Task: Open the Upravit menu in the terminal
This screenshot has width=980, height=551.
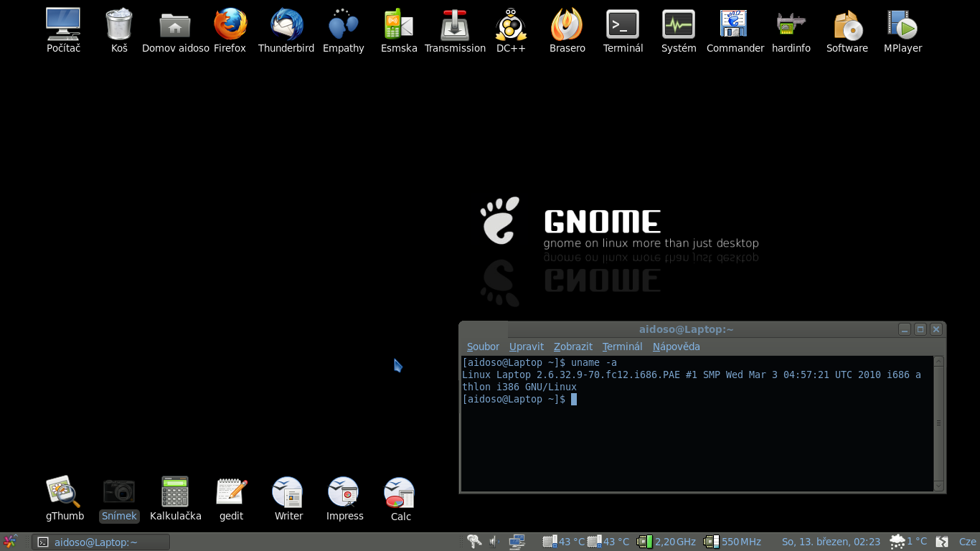Action: coord(527,347)
